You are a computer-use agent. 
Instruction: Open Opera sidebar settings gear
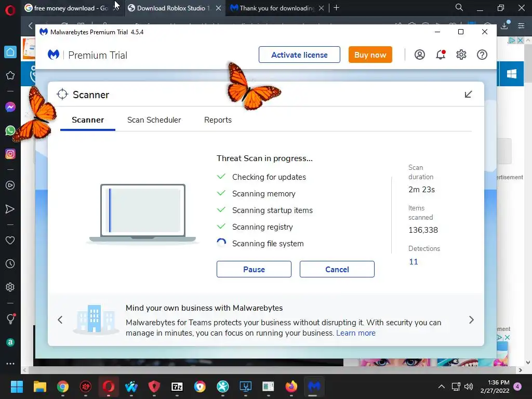(10, 287)
